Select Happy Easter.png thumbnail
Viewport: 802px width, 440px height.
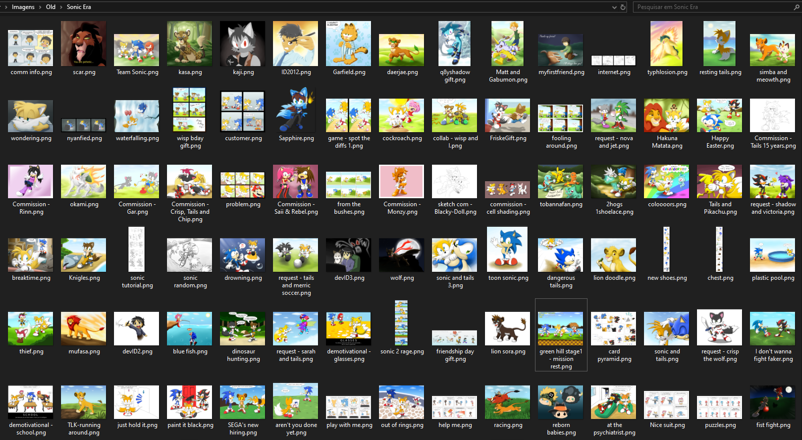click(720, 115)
